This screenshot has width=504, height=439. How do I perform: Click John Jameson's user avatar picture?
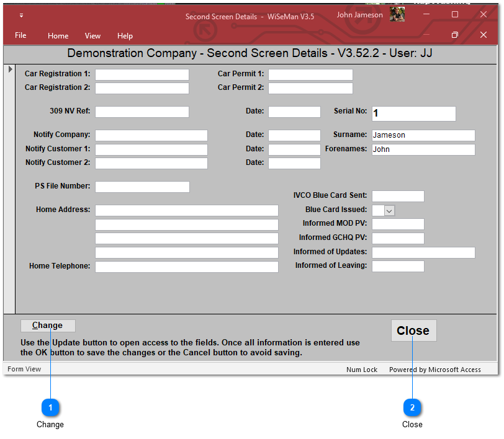[x=397, y=15]
